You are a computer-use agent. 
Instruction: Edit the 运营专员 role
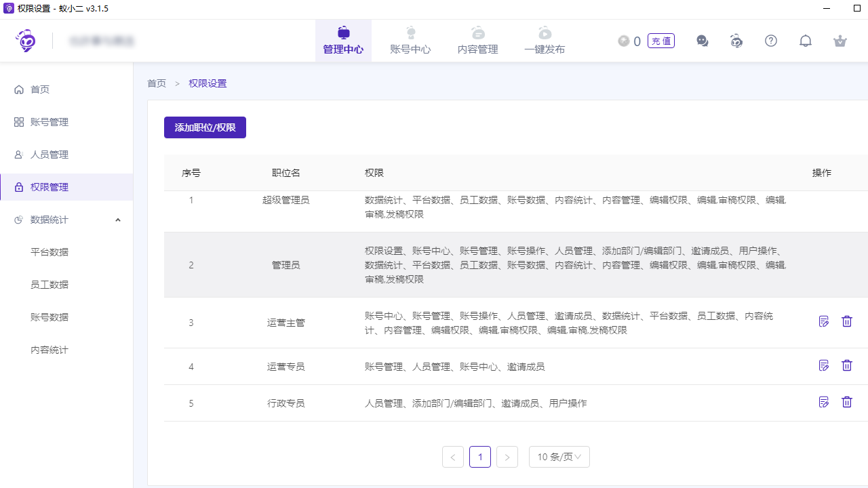pyautogui.click(x=824, y=365)
